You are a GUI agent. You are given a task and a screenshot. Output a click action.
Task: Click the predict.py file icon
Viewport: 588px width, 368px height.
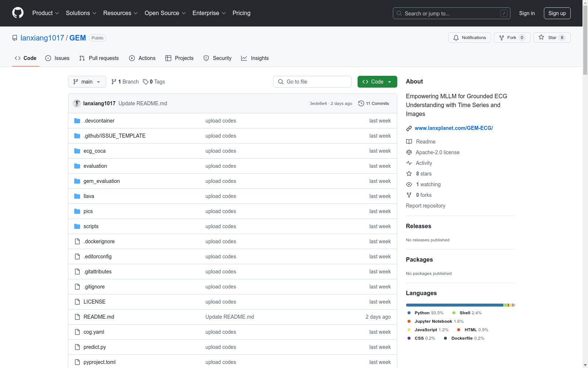tap(77, 347)
